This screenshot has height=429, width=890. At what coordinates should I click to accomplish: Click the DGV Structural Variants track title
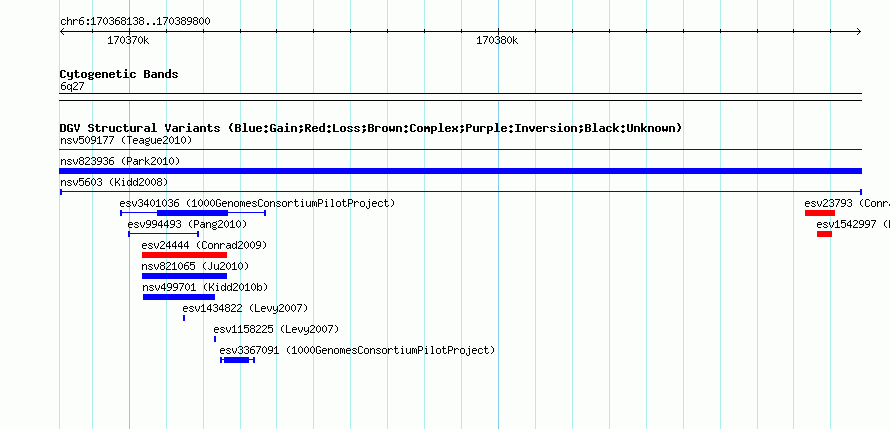[371, 128]
